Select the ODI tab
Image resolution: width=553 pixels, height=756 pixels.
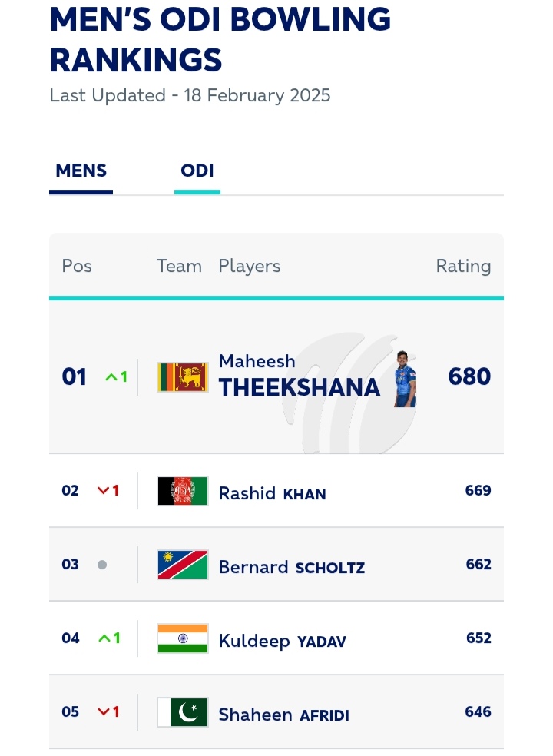[197, 171]
